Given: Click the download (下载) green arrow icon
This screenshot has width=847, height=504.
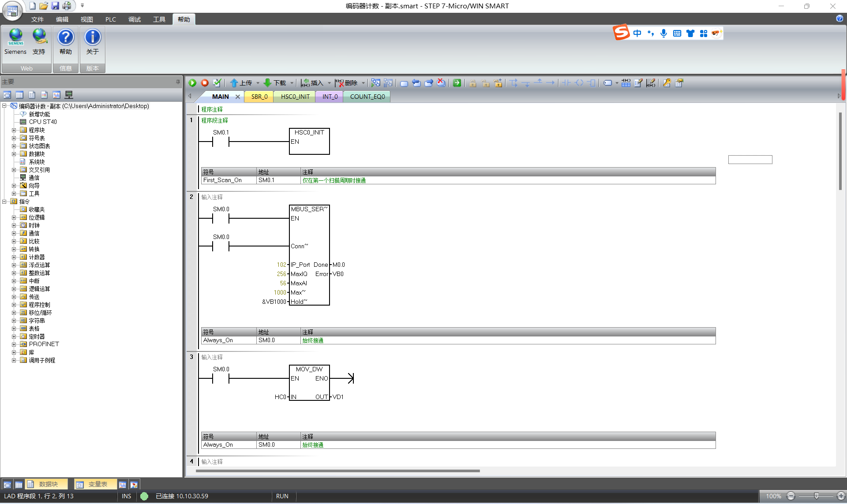Looking at the screenshot, I should [267, 83].
